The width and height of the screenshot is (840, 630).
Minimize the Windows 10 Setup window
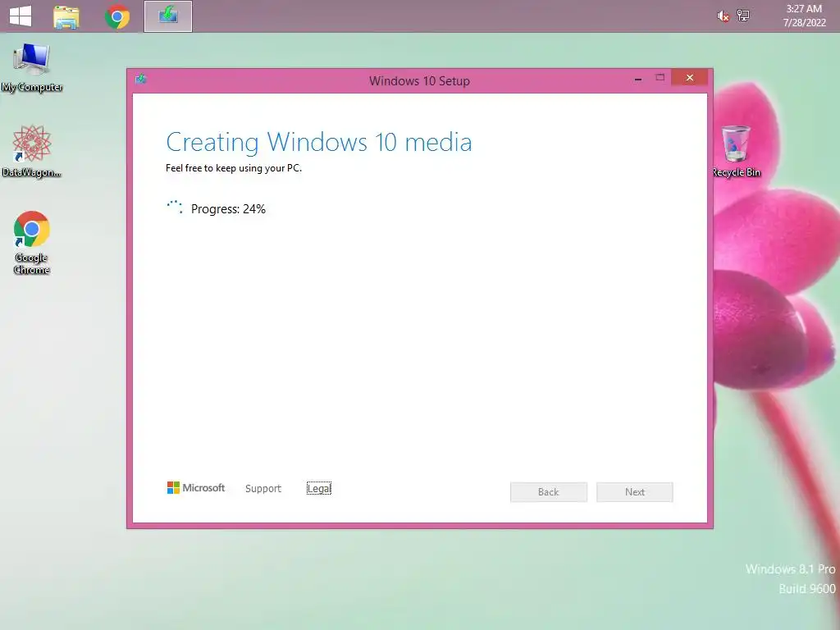point(638,79)
